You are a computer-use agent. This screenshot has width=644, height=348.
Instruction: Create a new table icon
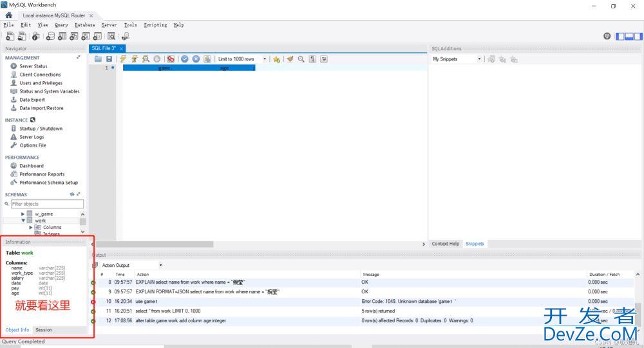[x=62, y=37]
